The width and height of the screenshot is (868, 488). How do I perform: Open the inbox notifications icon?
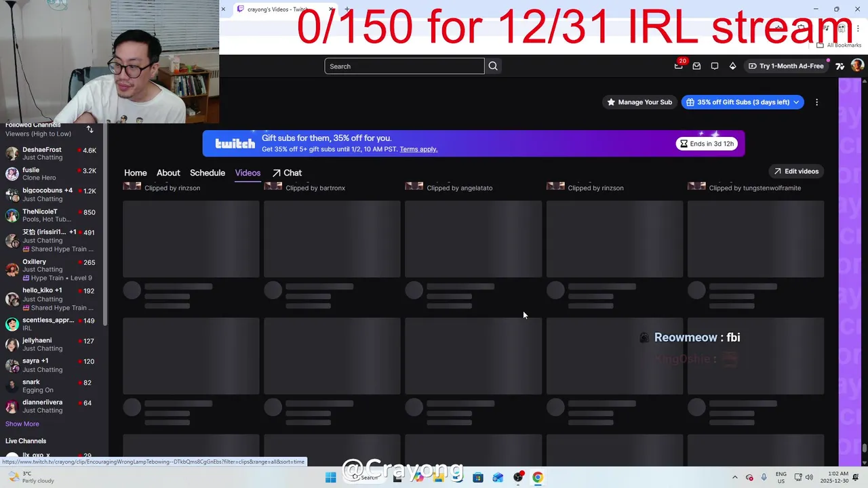(x=696, y=66)
